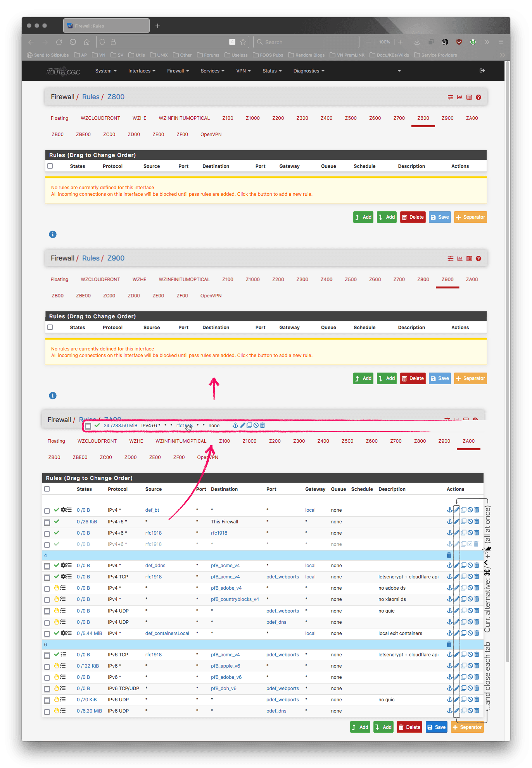The width and height of the screenshot is (532, 768).
Task: Switch to the Floating tab in Z800 panel
Action: tap(59, 118)
